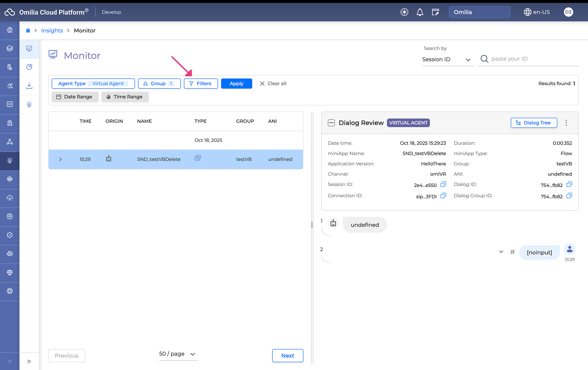Open the 50 / page dropdown
Viewport: 588px width, 370px height.
[178, 354]
